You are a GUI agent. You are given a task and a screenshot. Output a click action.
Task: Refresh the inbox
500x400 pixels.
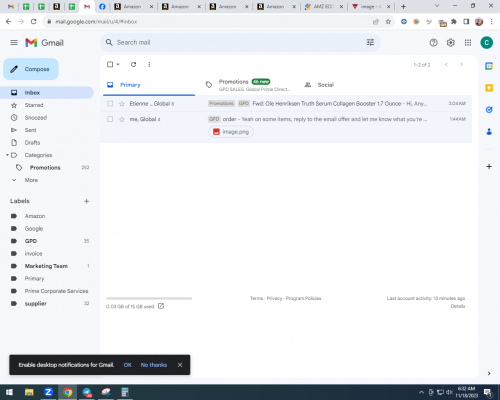coord(133,64)
